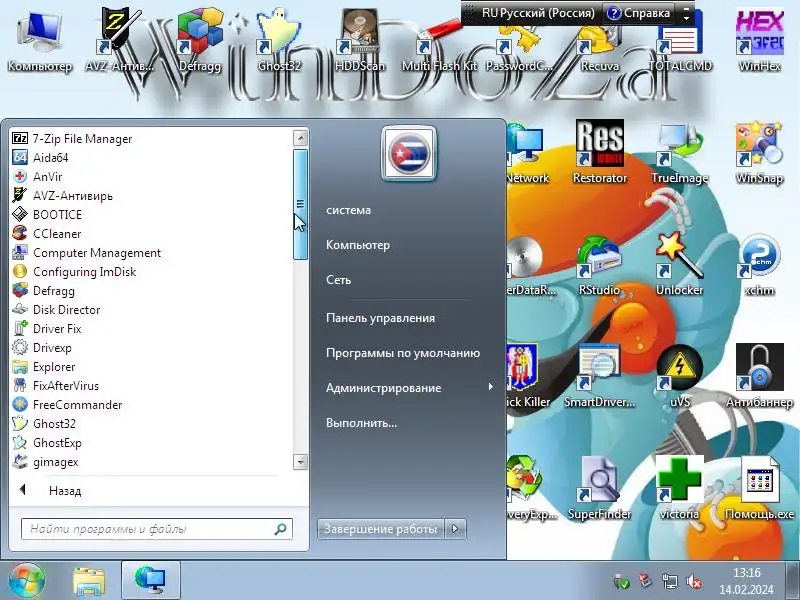Launch Restorator desktop icon
This screenshot has width=800, height=600.
[599, 152]
